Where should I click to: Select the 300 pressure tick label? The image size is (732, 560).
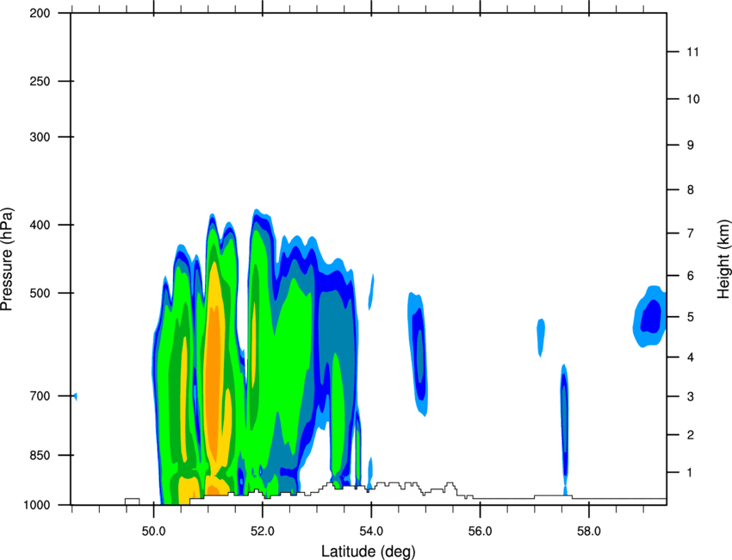[x=40, y=137]
